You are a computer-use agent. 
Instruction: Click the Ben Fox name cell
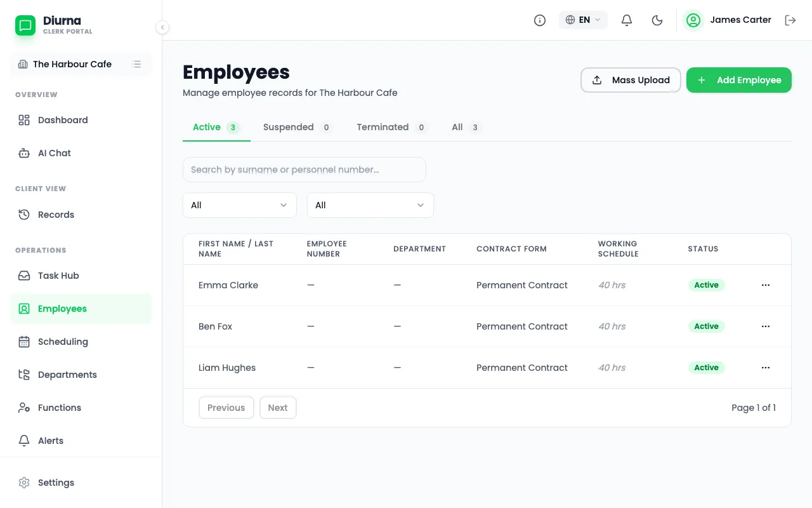[x=216, y=326]
